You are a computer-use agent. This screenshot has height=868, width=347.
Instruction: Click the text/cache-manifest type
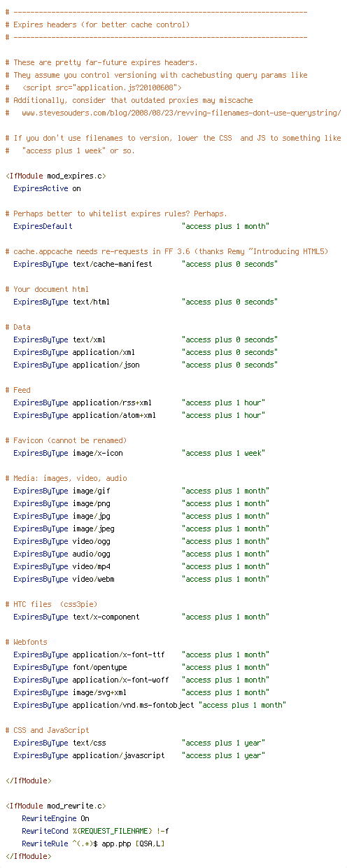pyautogui.click(x=113, y=264)
